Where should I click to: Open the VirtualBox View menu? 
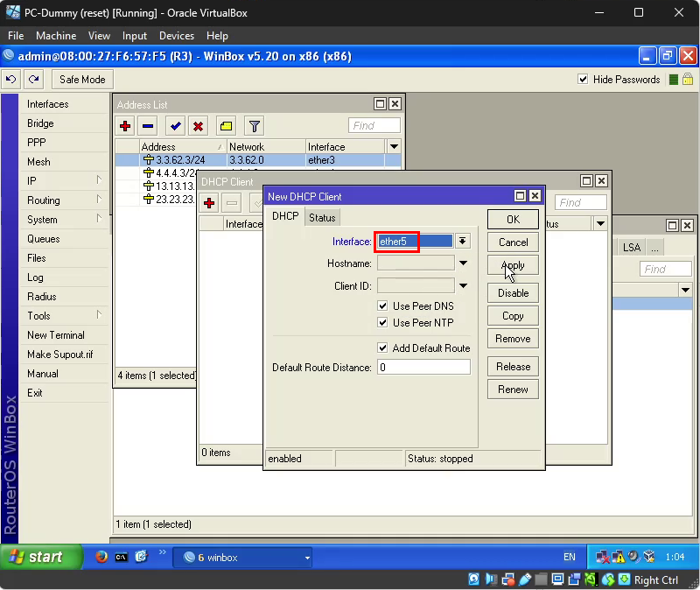click(99, 36)
